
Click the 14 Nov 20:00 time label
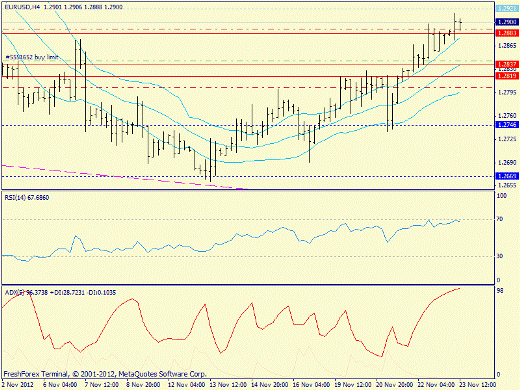269,385
